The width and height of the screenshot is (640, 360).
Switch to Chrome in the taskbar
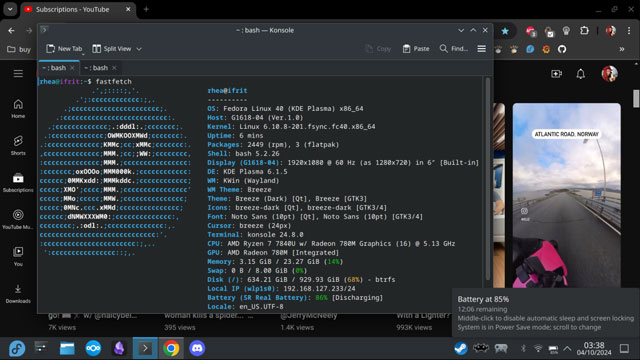tap(171, 349)
